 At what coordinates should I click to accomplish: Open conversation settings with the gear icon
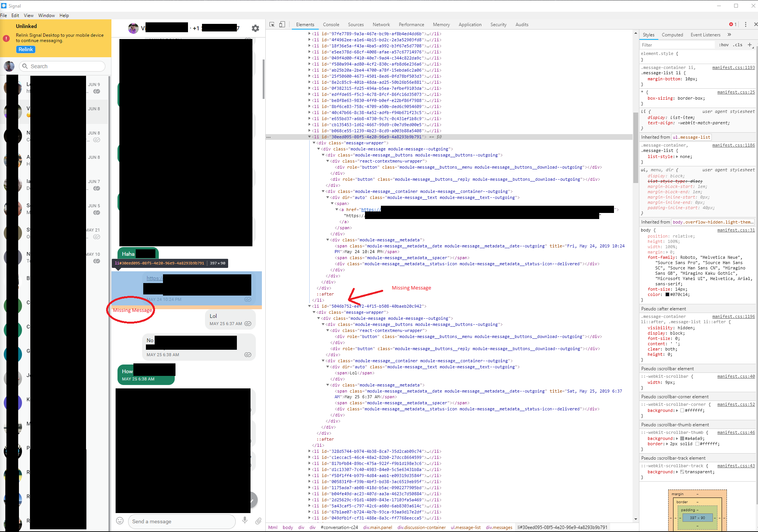coord(255,28)
